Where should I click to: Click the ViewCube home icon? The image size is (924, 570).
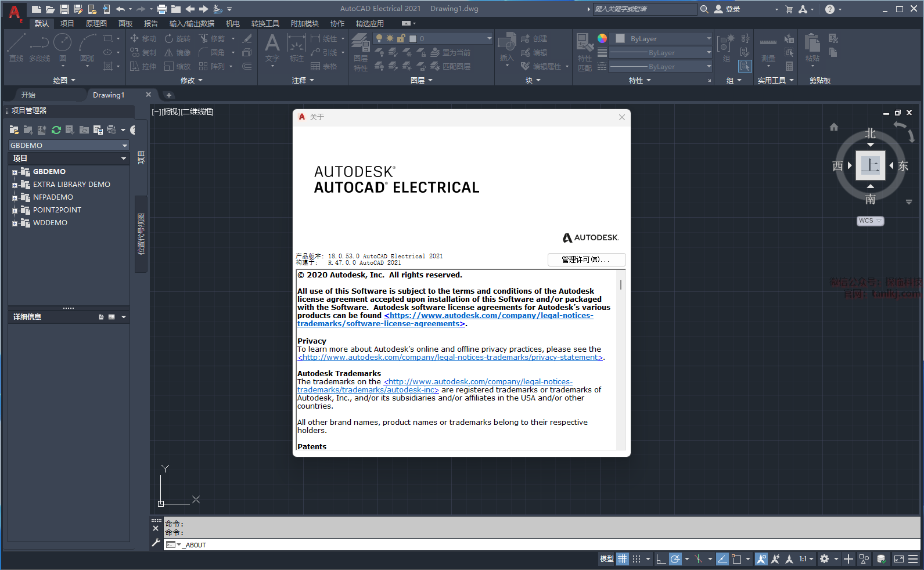tap(834, 127)
